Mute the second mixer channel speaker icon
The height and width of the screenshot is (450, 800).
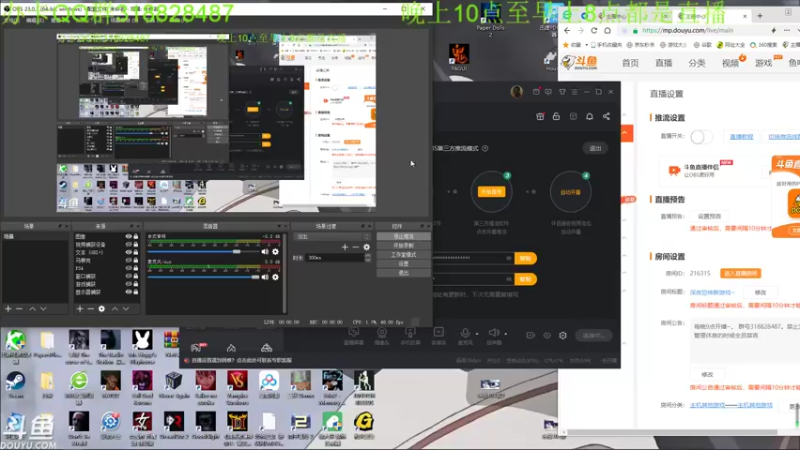tap(265, 277)
